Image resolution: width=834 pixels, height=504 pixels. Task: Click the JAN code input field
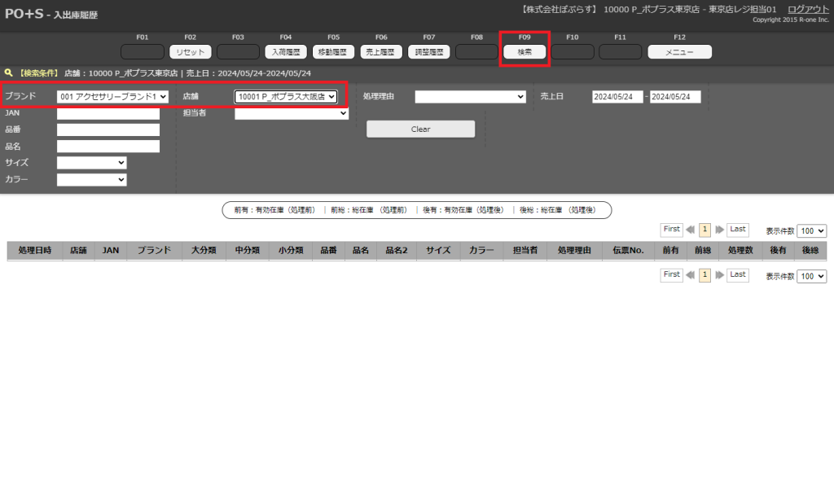(x=108, y=114)
